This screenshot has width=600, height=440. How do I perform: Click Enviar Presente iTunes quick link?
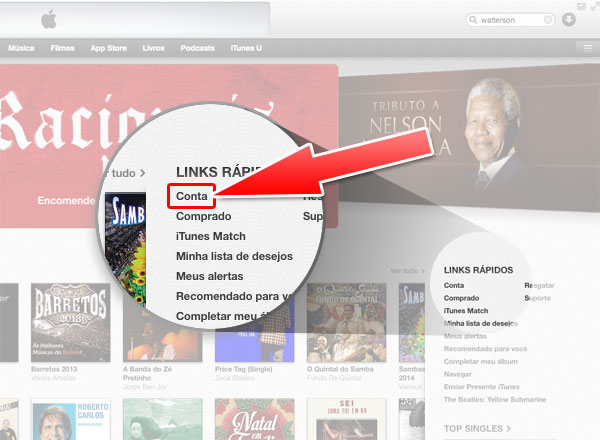click(x=482, y=386)
